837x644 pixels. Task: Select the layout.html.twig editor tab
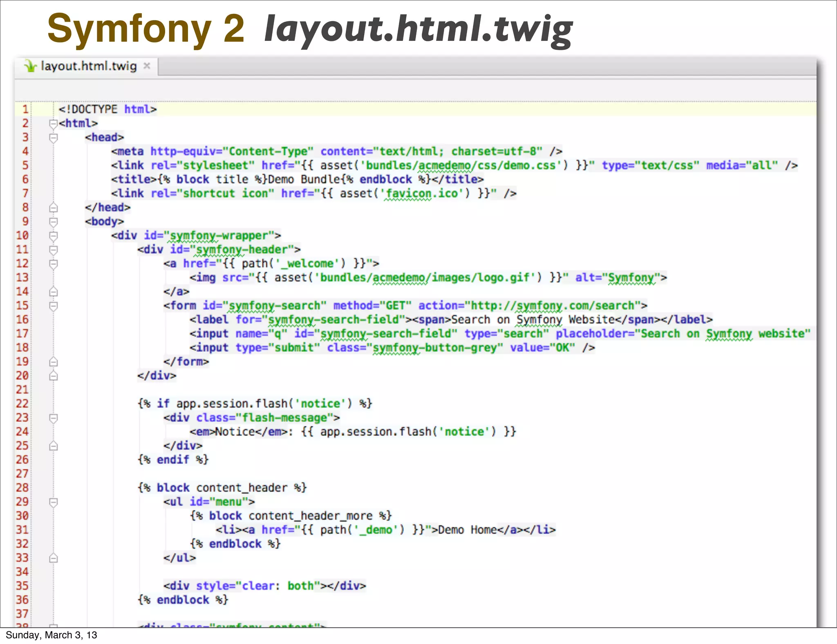coord(87,66)
